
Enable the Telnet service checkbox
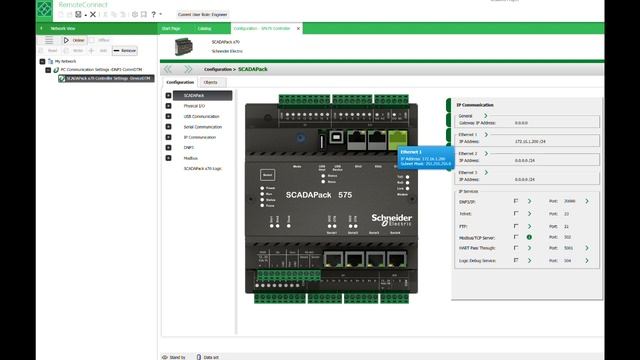click(x=516, y=213)
